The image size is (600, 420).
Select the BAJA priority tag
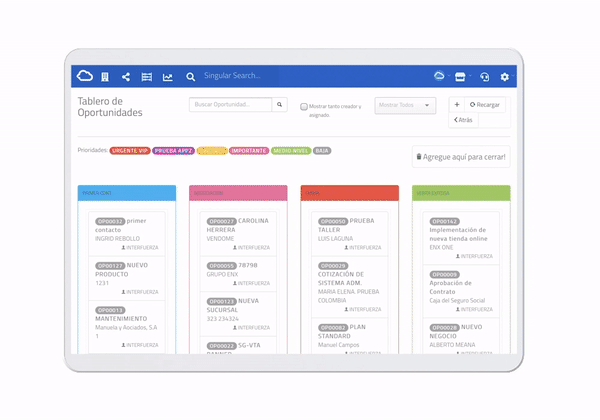pyautogui.click(x=322, y=151)
